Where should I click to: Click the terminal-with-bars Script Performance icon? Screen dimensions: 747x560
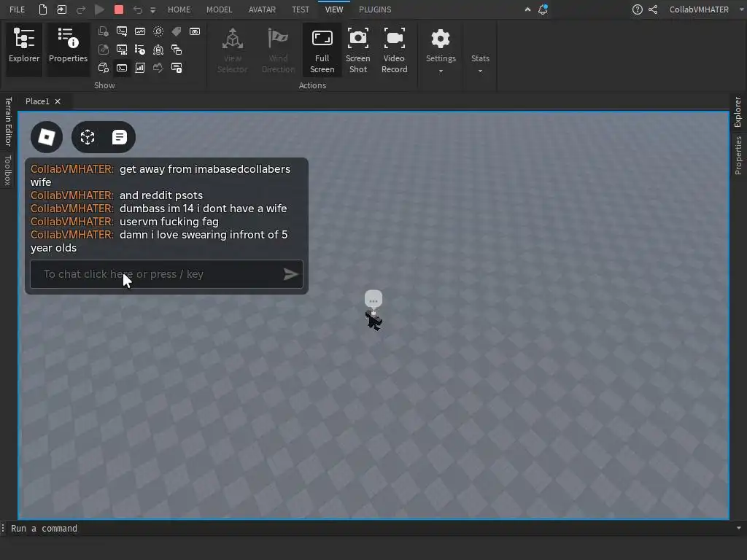(122, 50)
